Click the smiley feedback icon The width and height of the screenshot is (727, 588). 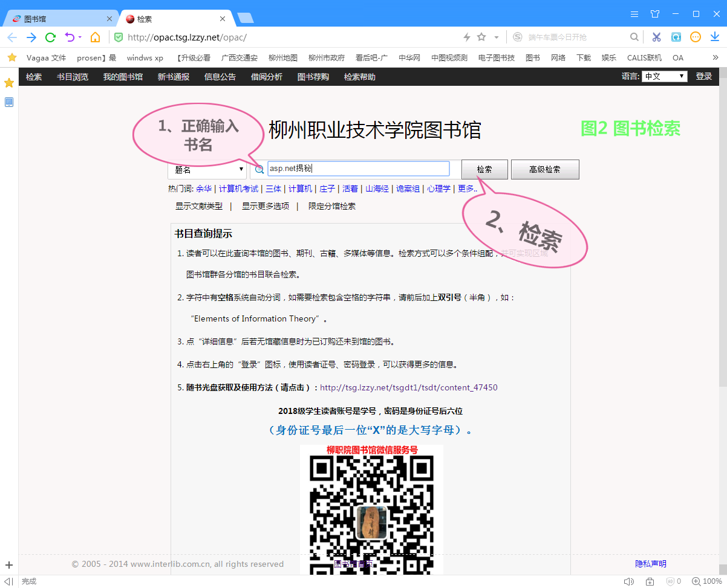pyautogui.click(x=696, y=37)
